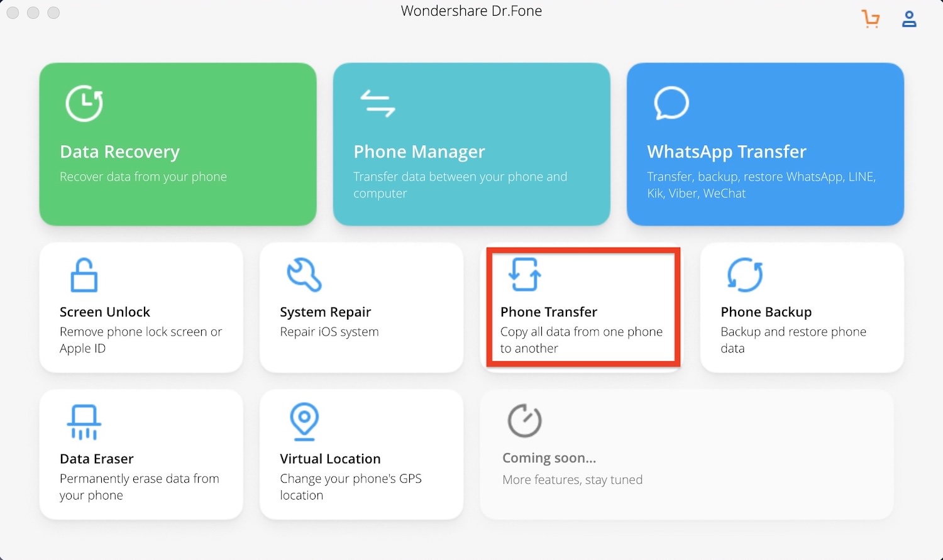
Task: Click the Data Eraser shredder icon
Action: click(84, 422)
